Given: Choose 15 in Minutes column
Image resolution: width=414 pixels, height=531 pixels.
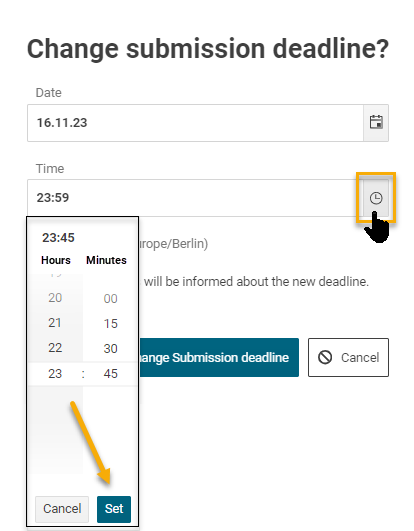Looking at the screenshot, I should click(110, 324).
